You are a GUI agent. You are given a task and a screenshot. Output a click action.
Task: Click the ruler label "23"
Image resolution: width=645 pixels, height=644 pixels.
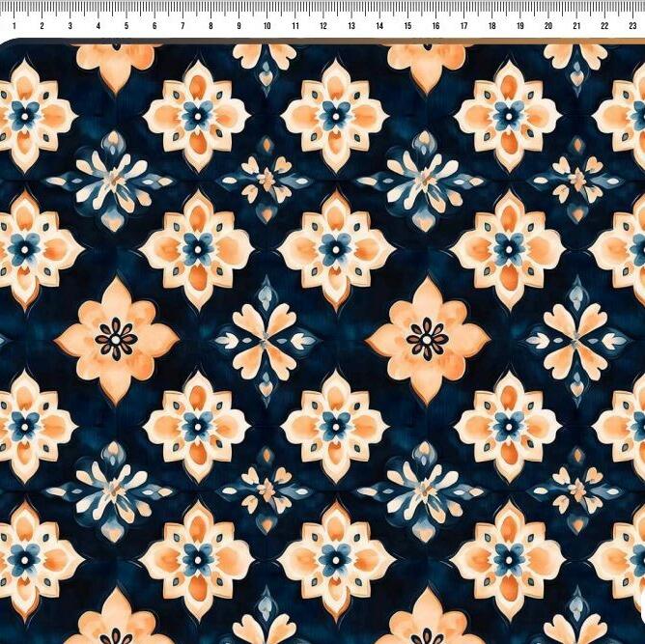[x=632, y=26]
